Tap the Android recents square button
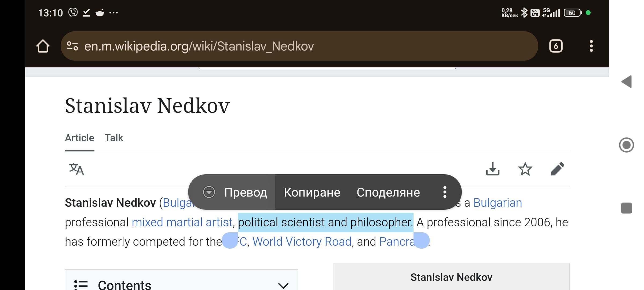Image resolution: width=644 pixels, height=290 pixels. coord(627,208)
